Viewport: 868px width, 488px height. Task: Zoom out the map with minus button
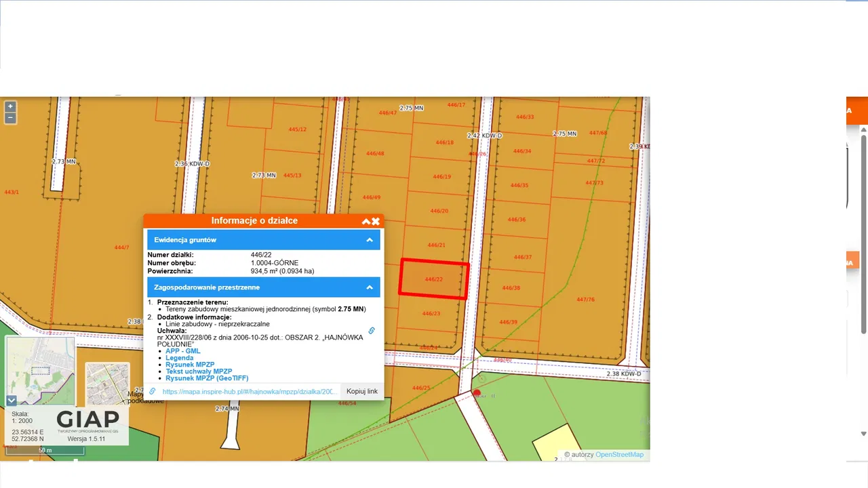10,118
